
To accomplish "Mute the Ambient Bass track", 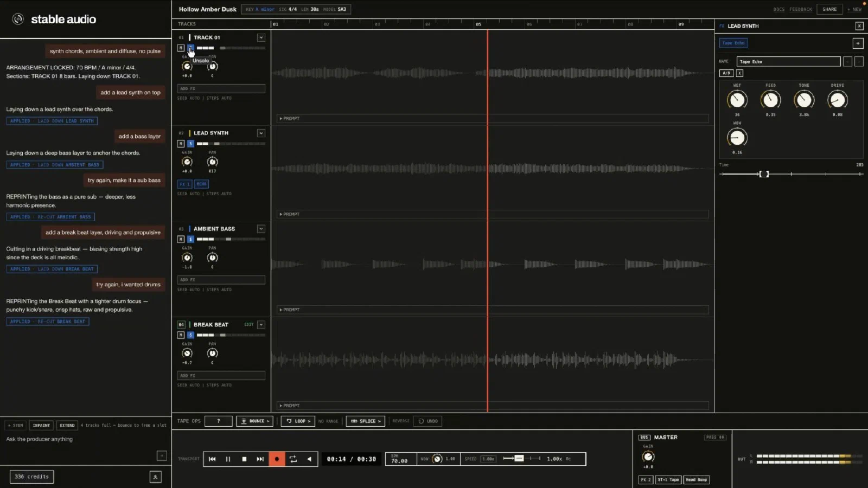I will [x=181, y=239].
